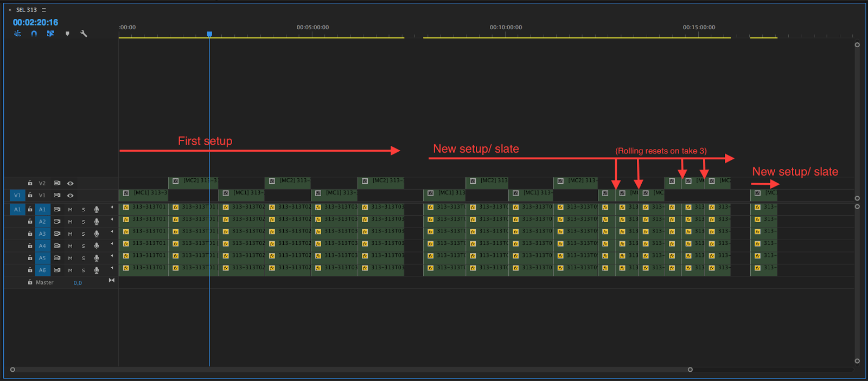Select the SEL 313 sequence tab
Screen dimensions: 868x381
pyautogui.click(x=27, y=10)
